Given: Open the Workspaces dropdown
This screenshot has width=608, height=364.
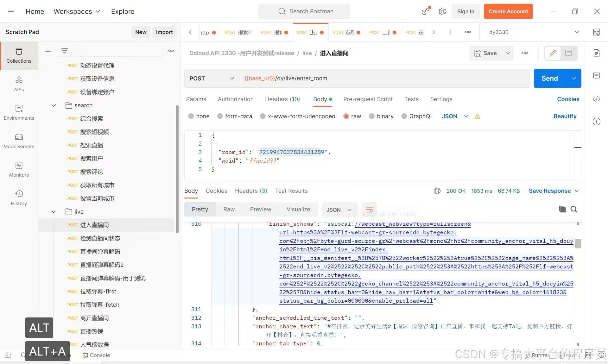Looking at the screenshot, I should 77,11.
